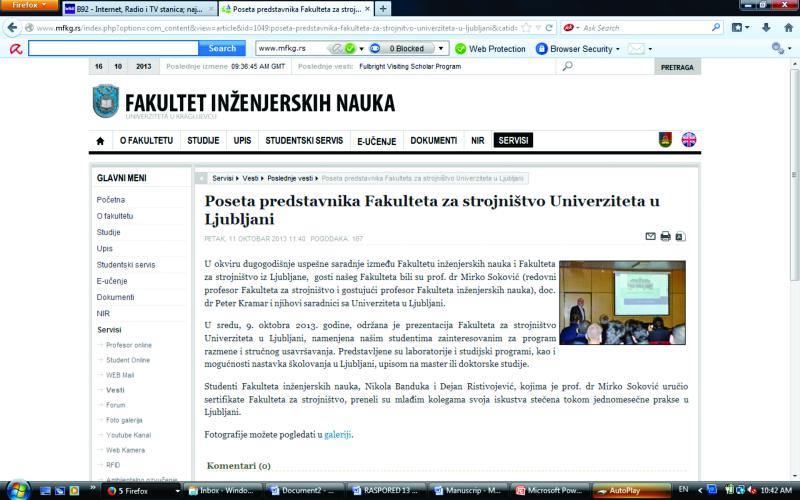The image size is (800, 500).
Task: Click the Fulbright Visiting Scholar Program headline
Action: (410, 66)
